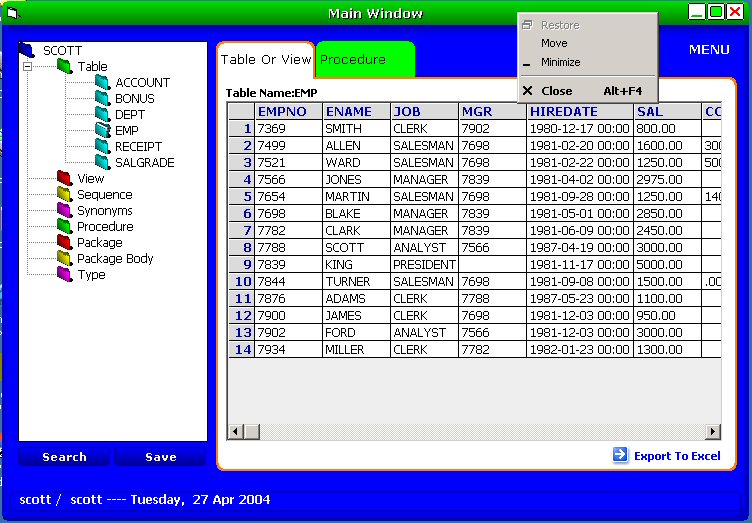Click the magenta Type folder icon
Viewport: 752px width, 523px height.
coord(64,274)
